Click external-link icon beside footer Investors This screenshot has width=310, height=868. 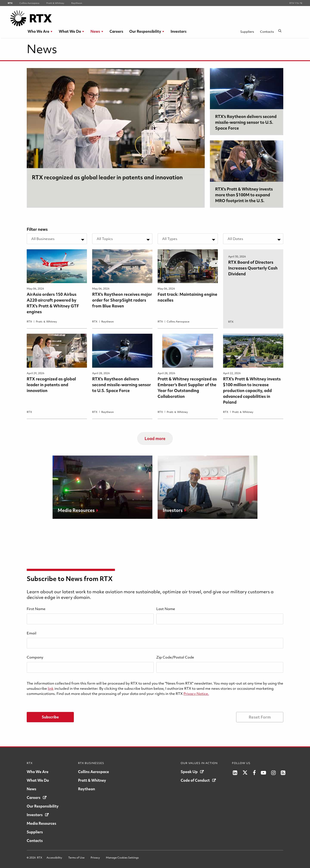(47, 815)
